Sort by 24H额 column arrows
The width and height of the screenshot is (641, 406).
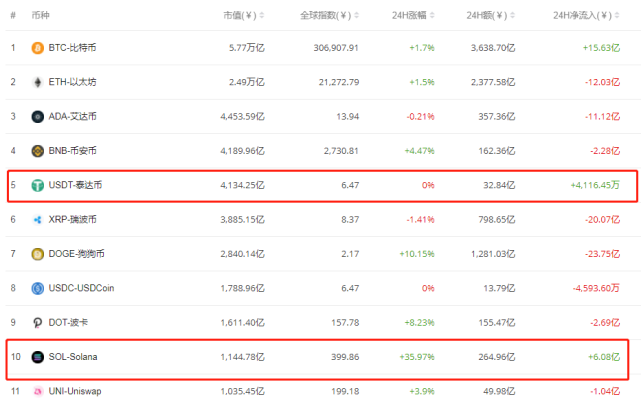click(513, 16)
